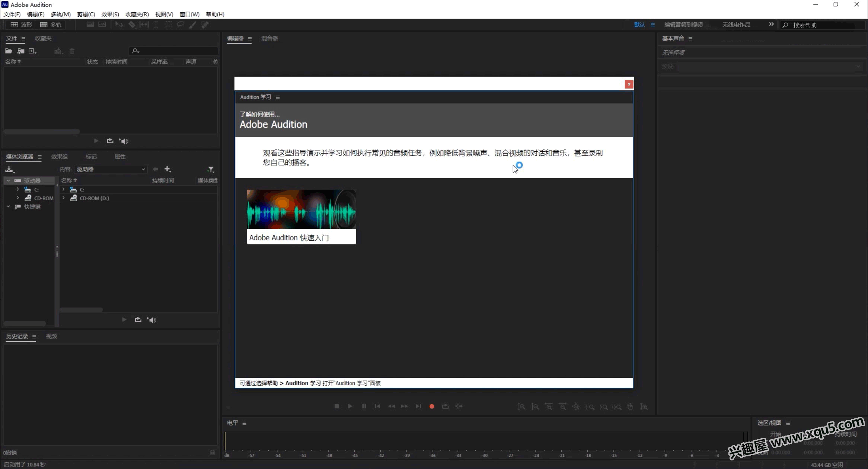The image size is (868, 469).
Task: Switch to Multitrack (多轨) editor view
Action: pos(51,25)
